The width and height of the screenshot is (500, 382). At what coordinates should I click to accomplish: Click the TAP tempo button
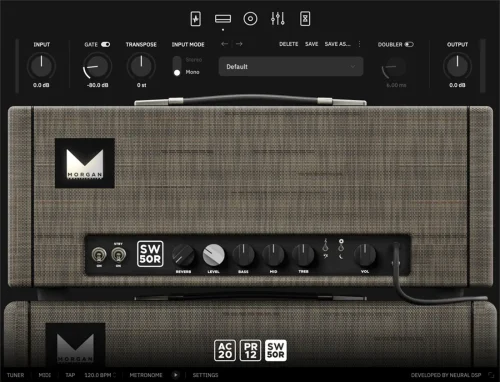coord(70,375)
